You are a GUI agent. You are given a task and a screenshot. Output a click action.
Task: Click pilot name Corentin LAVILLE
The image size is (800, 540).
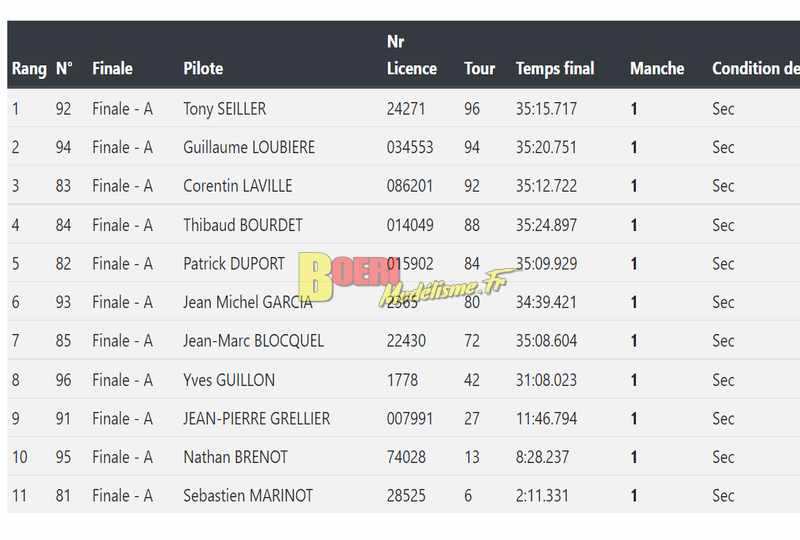[x=238, y=186]
